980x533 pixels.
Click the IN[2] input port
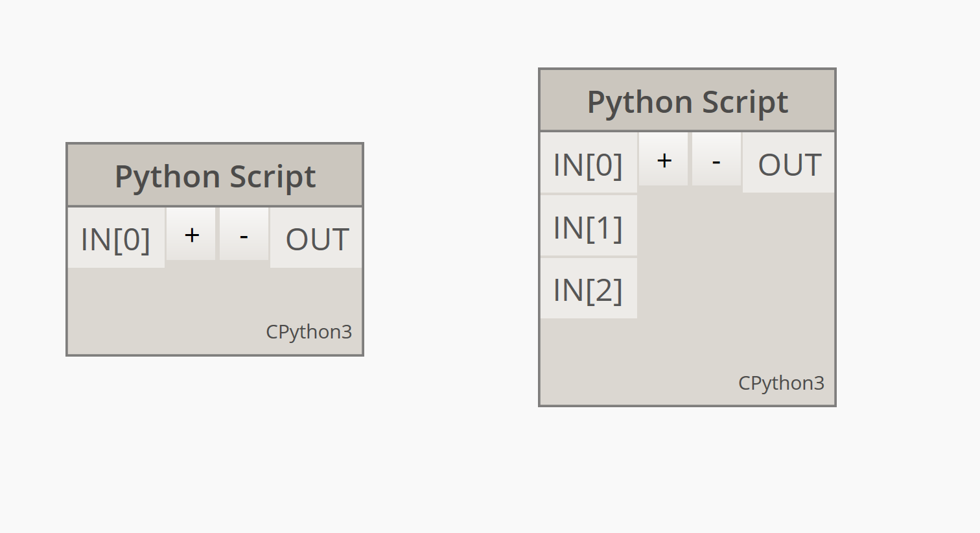click(x=589, y=289)
